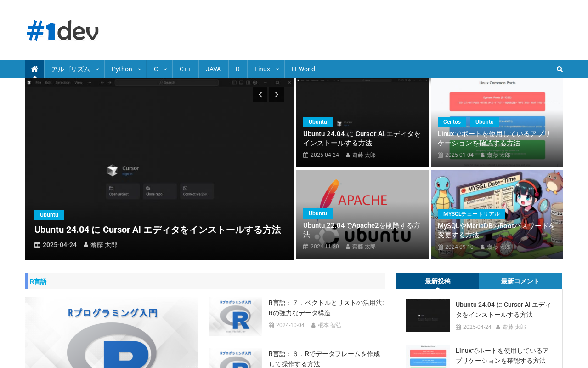Click the MYSQLチュートリアル category tag
The image size is (588, 368).
[x=471, y=214]
